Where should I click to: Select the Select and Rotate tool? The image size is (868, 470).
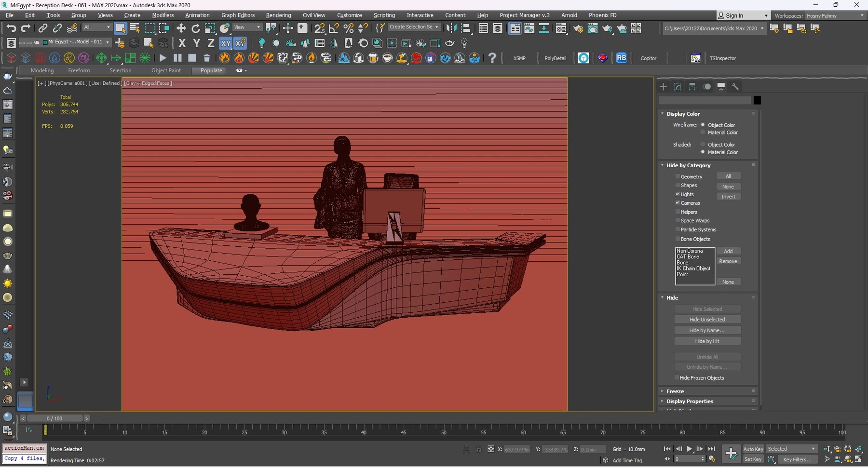point(195,28)
